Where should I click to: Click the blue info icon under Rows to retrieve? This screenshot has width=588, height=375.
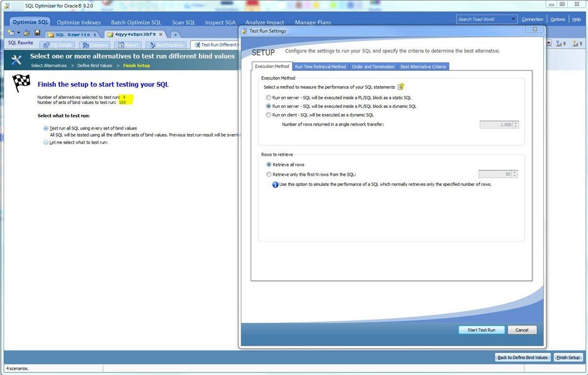tap(275, 184)
